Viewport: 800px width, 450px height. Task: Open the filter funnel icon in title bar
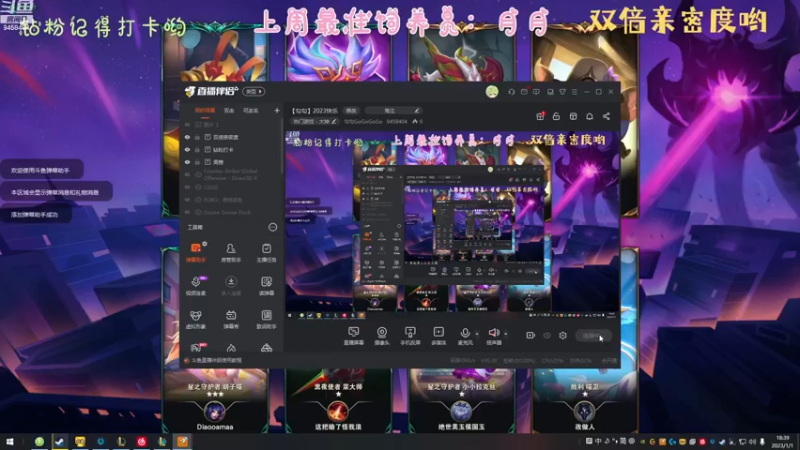562,92
